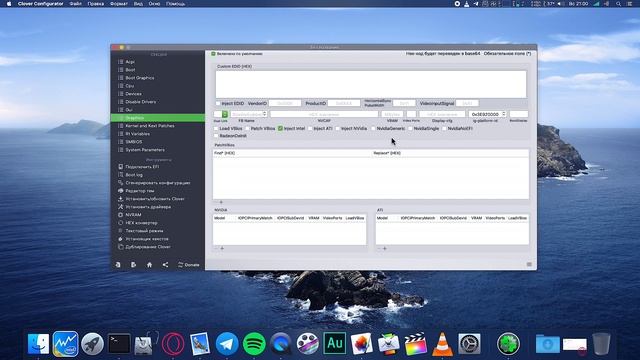Click the ProductID input field

click(x=344, y=103)
